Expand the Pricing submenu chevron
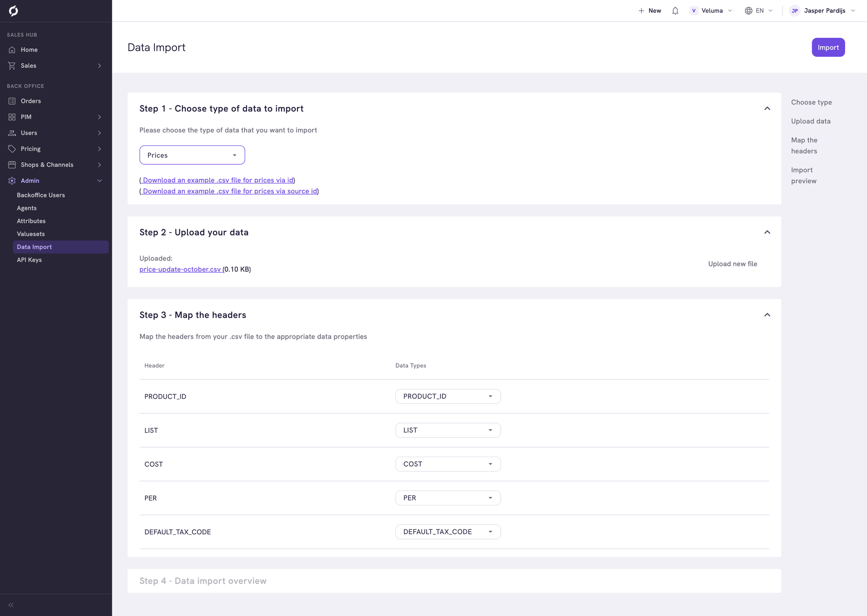Image resolution: width=867 pixels, height=616 pixels. [100, 149]
